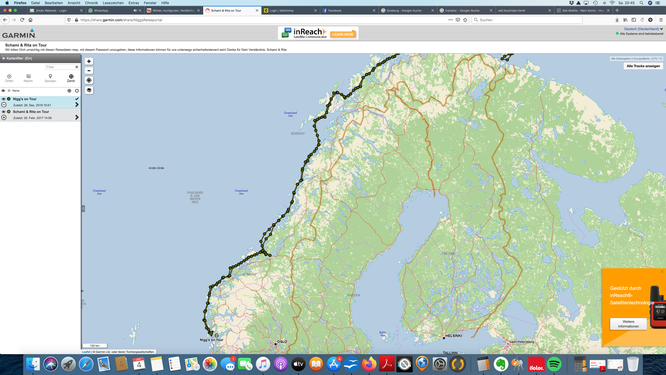Toggle visibility eye for Schami & Rita on Tour
Screen dimensions: 666x375
3,112
